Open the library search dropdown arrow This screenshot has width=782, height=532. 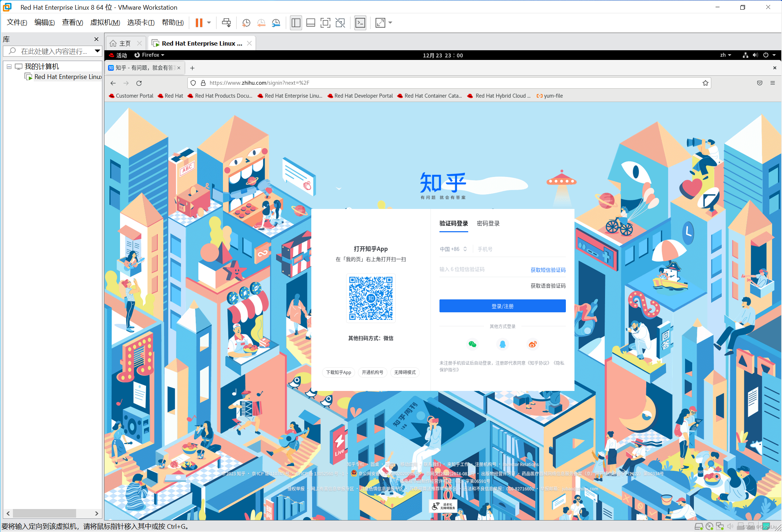click(x=97, y=51)
